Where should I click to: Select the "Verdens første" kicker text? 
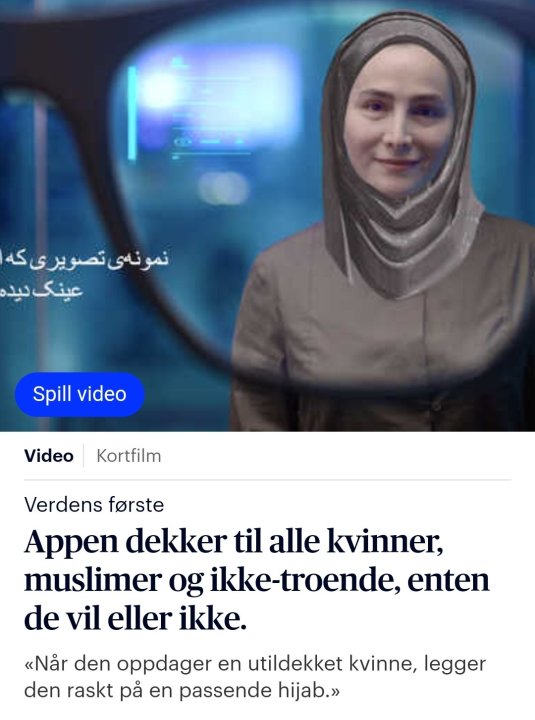[x=94, y=505]
